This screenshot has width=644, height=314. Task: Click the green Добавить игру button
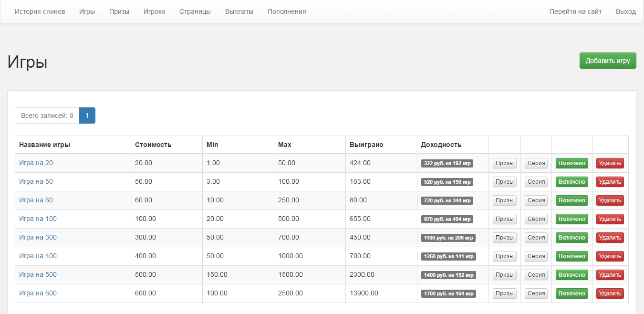(607, 61)
